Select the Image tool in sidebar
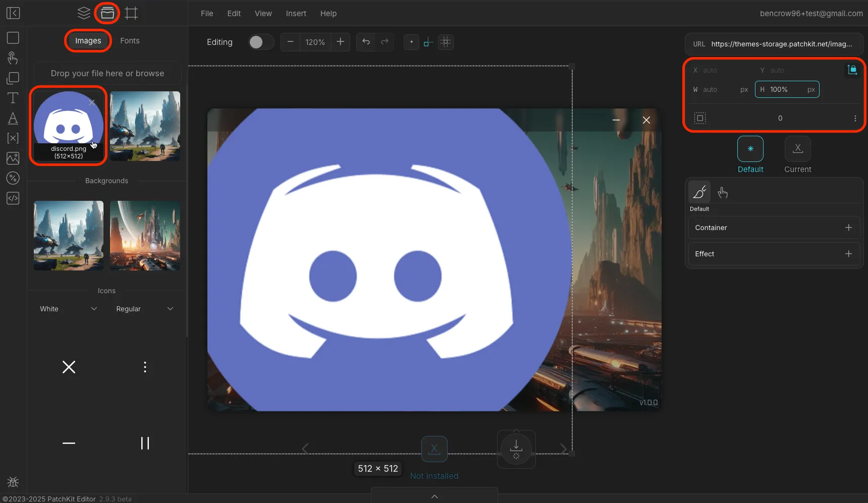868x503 pixels. [13, 158]
